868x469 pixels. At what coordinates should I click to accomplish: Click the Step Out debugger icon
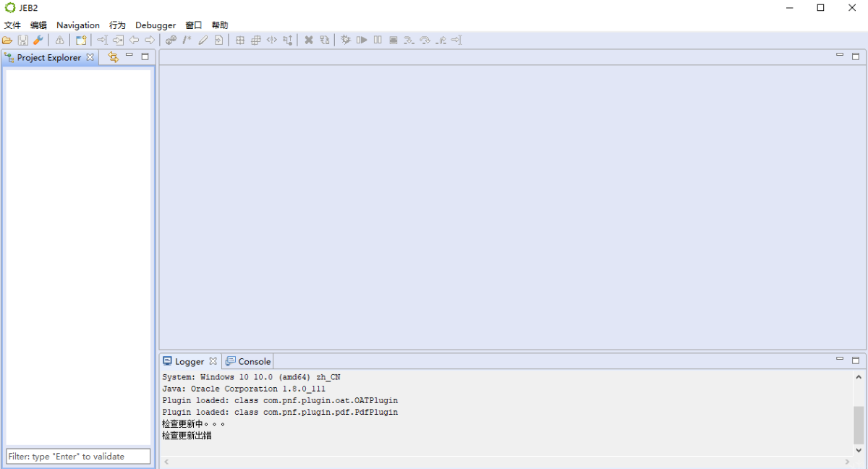pos(441,41)
